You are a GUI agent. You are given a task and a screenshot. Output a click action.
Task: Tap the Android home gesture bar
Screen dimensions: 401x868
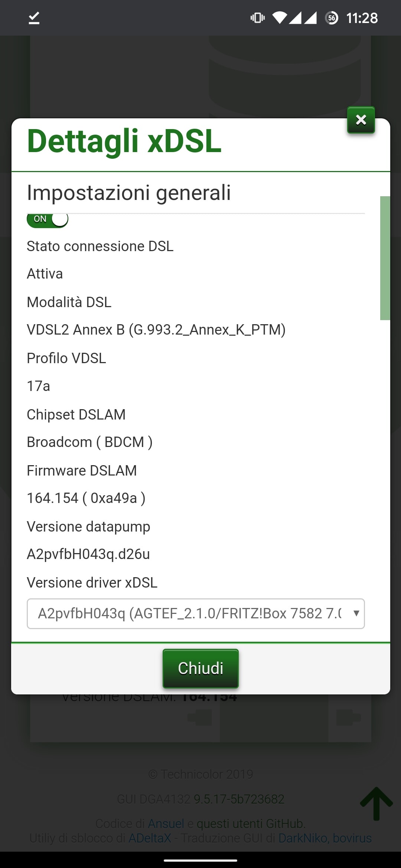[x=200, y=860]
